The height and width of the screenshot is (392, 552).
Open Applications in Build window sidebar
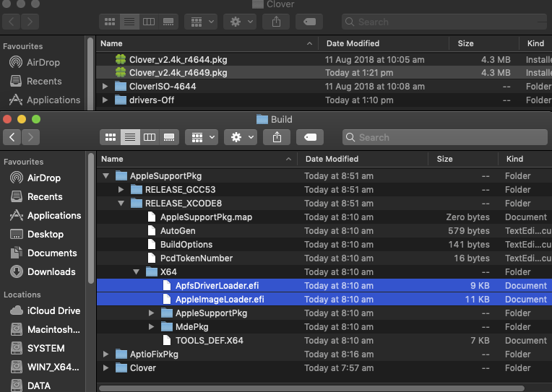(x=46, y=215)
